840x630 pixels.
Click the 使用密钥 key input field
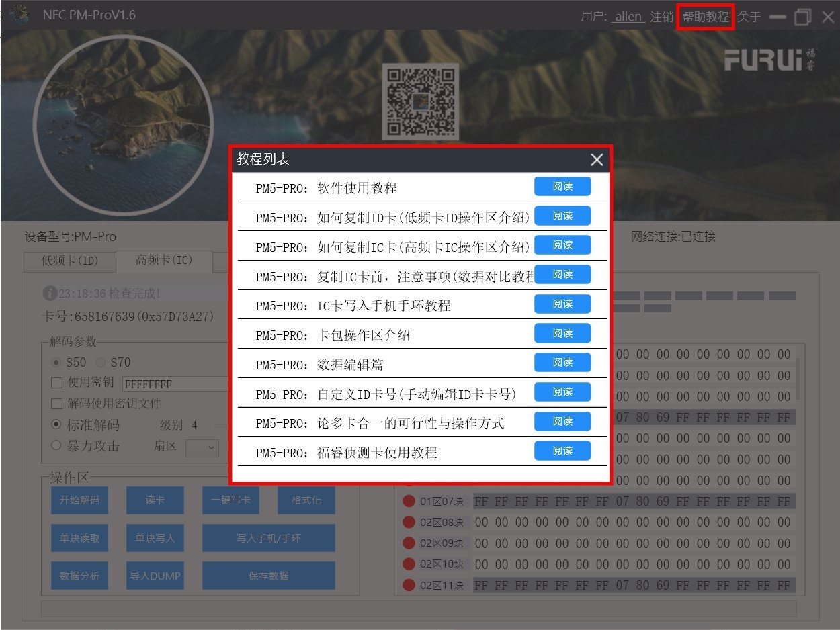coord(176,384)
